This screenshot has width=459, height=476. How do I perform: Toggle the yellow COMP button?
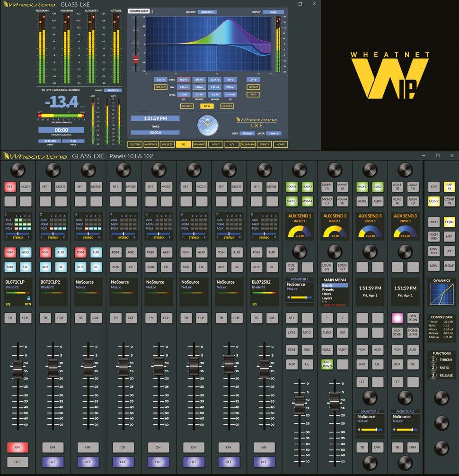pos(433,201)
